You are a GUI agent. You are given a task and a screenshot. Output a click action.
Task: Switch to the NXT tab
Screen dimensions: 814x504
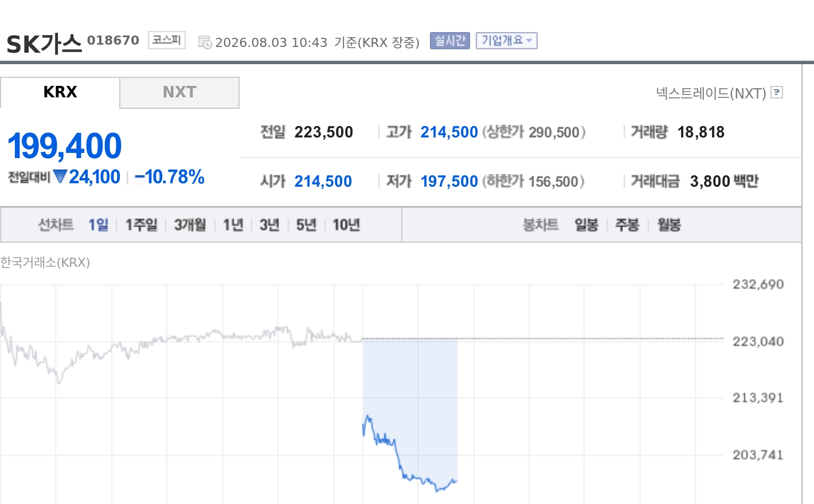tap(179, 93)
